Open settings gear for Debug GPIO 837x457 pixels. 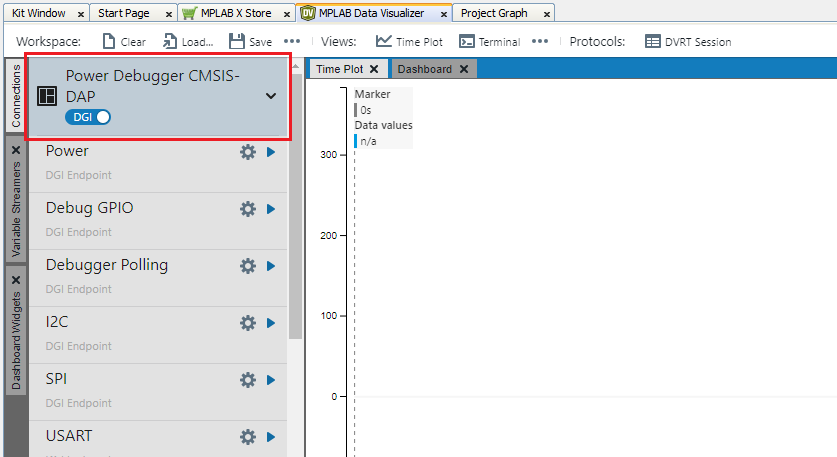coord(248,209)
